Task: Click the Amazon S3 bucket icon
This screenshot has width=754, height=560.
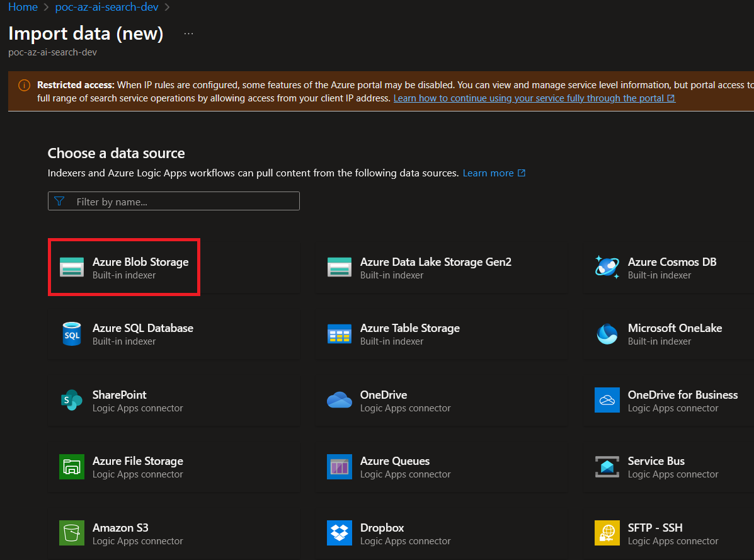Action: click(72, 533)
